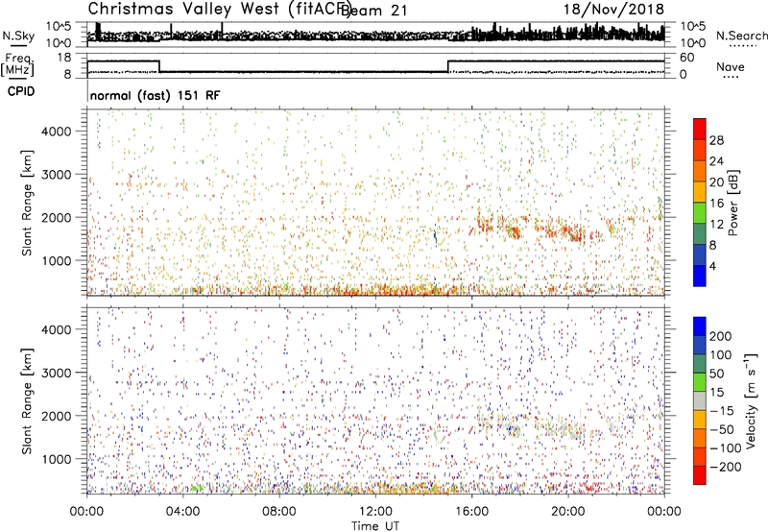The image size is (768, 532).
Task: Click the gray band of the velocity color bar
Action: click(x=700, y=401)
